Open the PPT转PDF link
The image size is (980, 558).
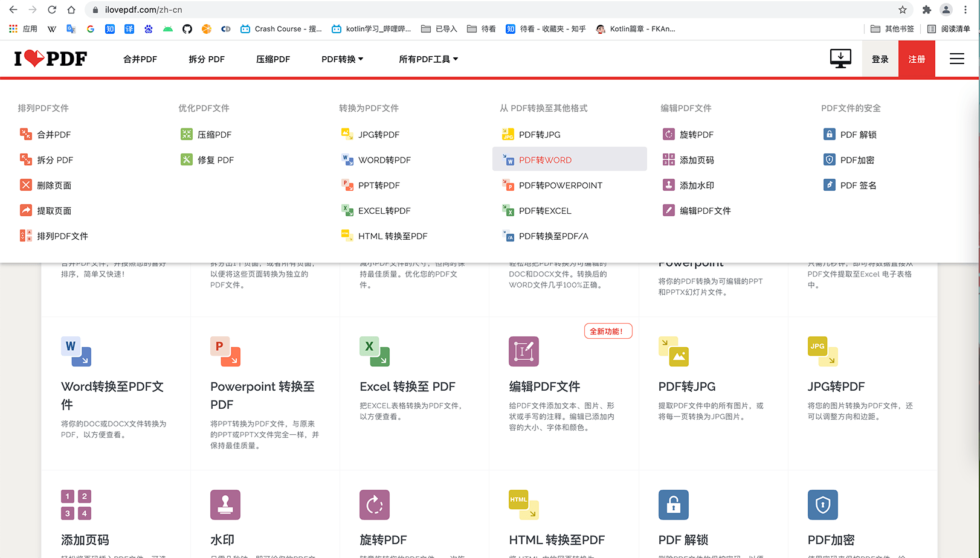(x=379, y=185)
